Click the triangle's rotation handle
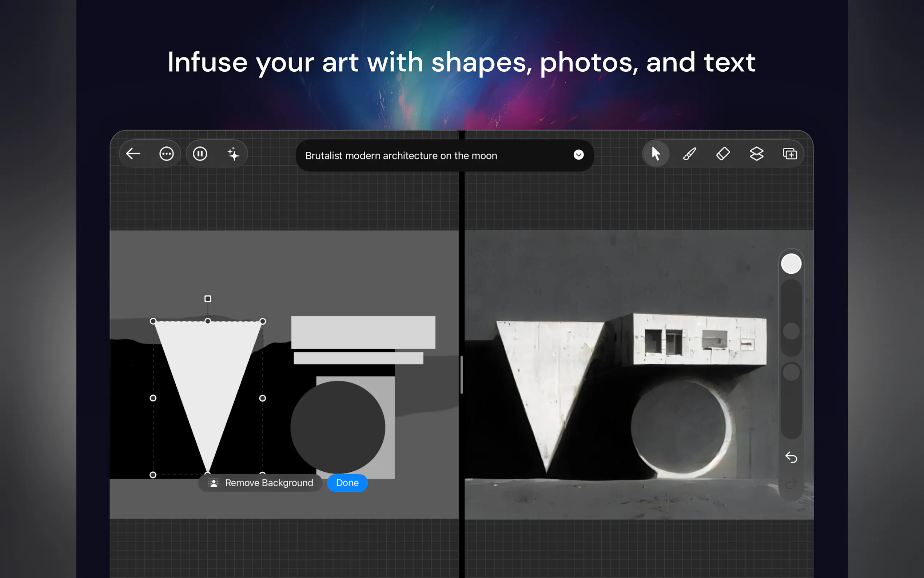924x578 pixels. (x=208, y=298)
